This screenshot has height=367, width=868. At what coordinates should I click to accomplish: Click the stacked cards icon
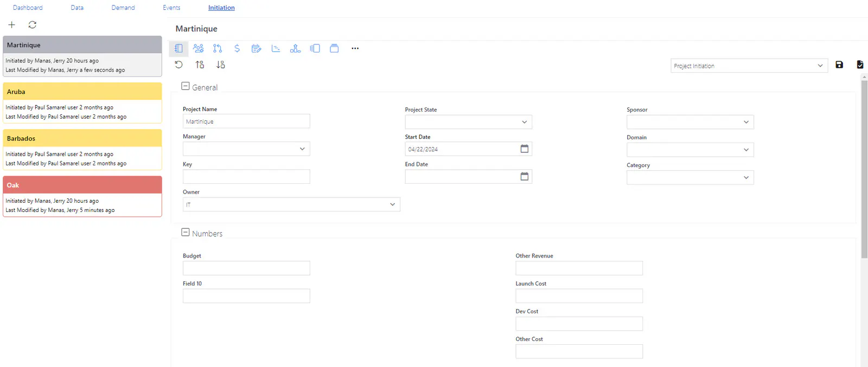coord(334,48)
